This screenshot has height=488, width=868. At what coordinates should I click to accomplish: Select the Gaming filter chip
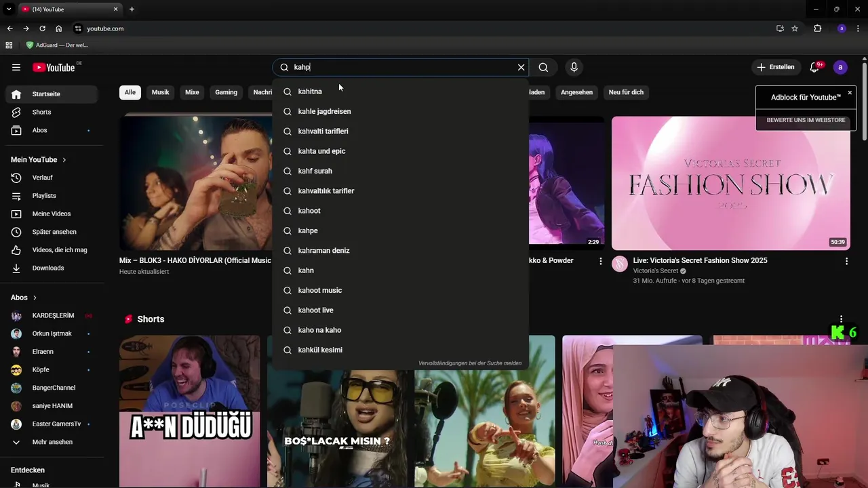[226, 92]
